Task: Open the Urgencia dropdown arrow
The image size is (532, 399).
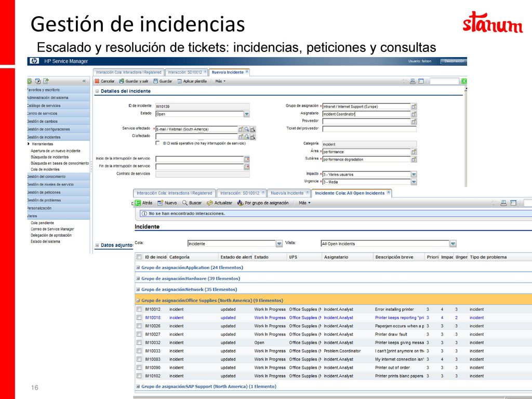Action: tap(414, 182)
